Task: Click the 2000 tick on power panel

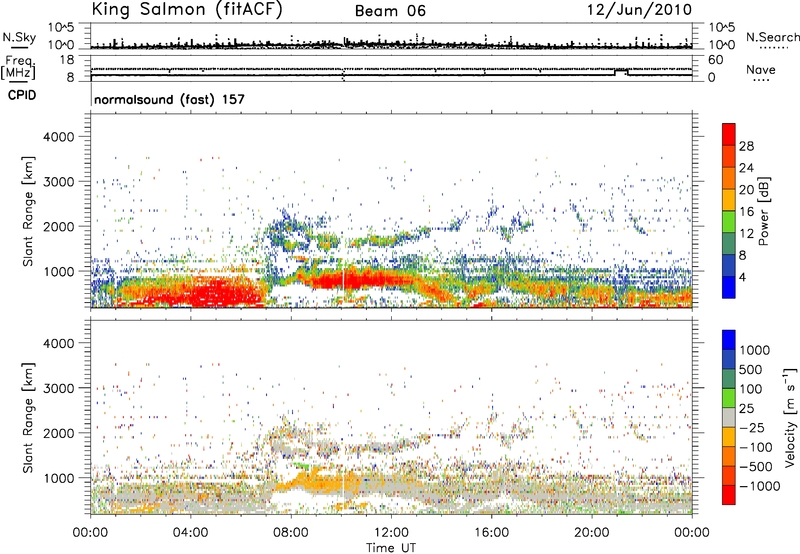Action: [58, 226]
